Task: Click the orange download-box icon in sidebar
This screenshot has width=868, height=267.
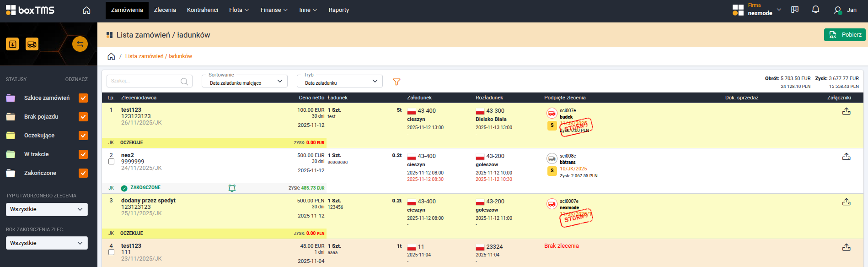Action: 12,44
